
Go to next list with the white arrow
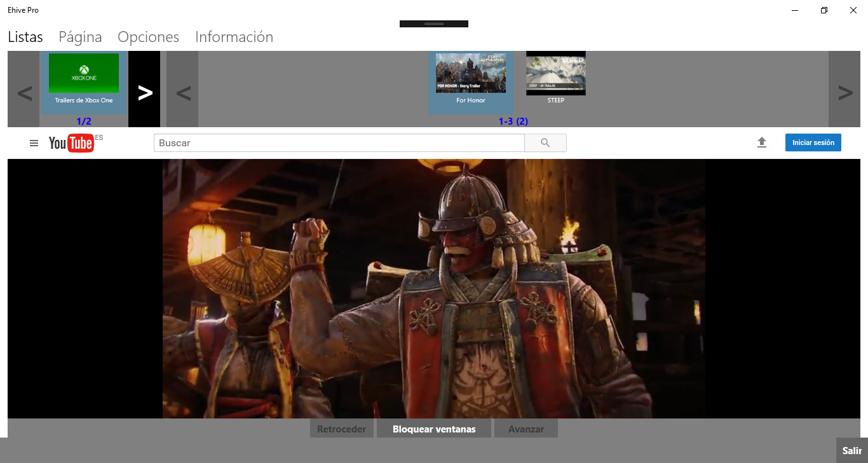[x=144, y=89]
